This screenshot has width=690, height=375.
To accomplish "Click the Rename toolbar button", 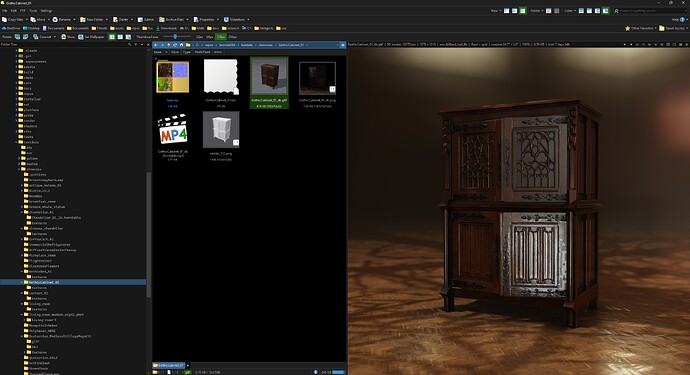I will coord(62,19).
